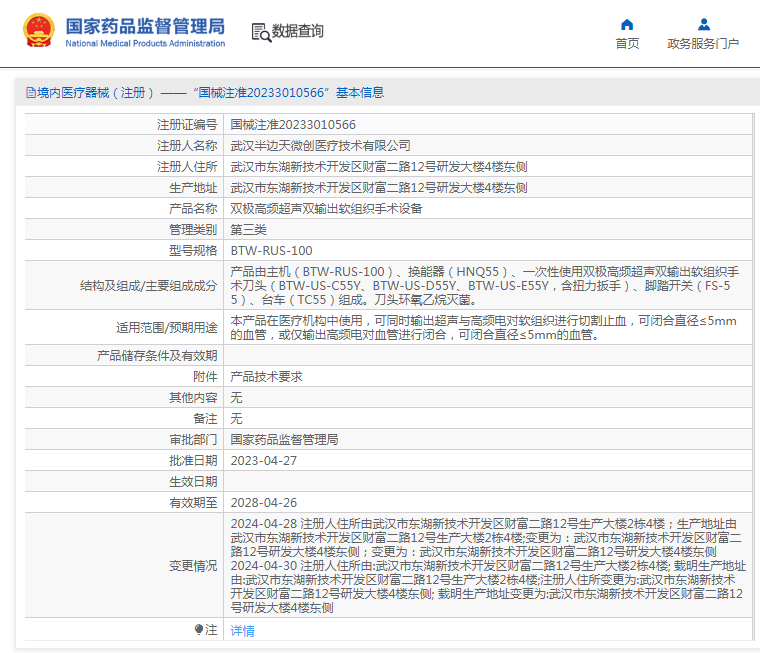Click the 型号规格 row label
The height and width of the screenshot is (653, 760).
(193, 251)
